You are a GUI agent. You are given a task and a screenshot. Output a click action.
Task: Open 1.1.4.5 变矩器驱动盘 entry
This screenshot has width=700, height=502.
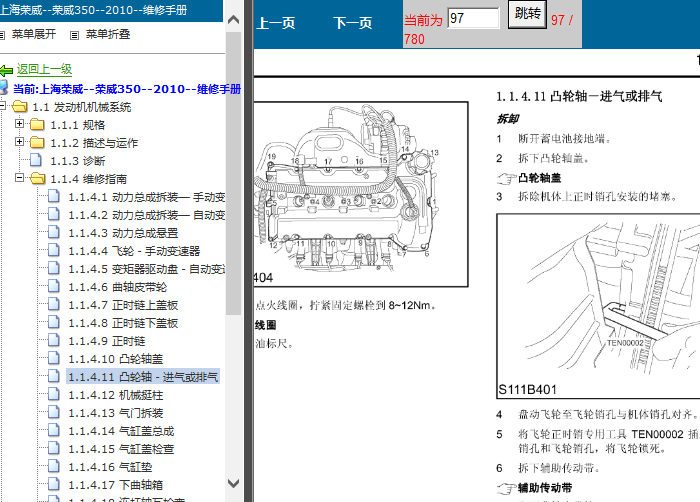146,269
